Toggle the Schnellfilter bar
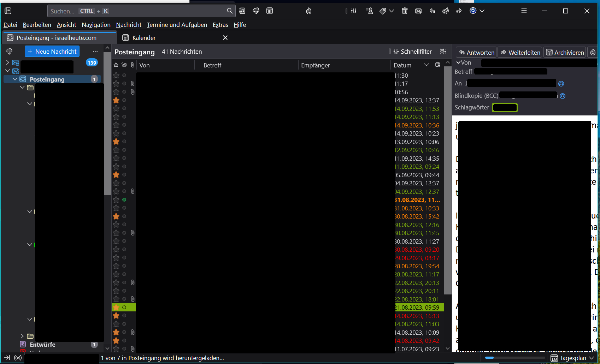The width and height of the screenshot is (600, 364). point(412,52)
